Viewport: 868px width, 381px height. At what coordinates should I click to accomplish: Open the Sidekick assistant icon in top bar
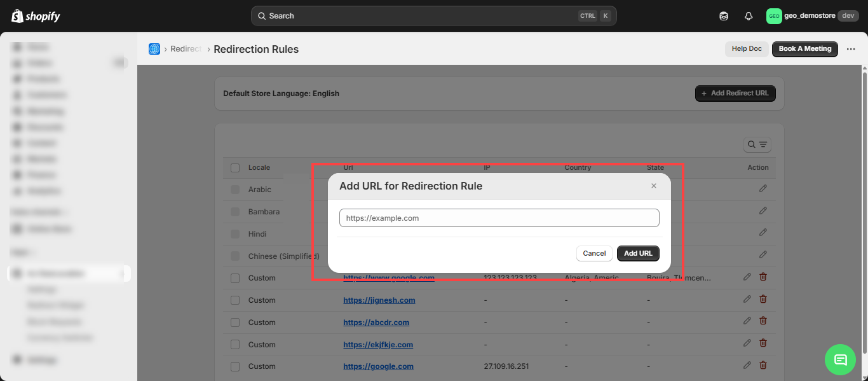point(724,16)
